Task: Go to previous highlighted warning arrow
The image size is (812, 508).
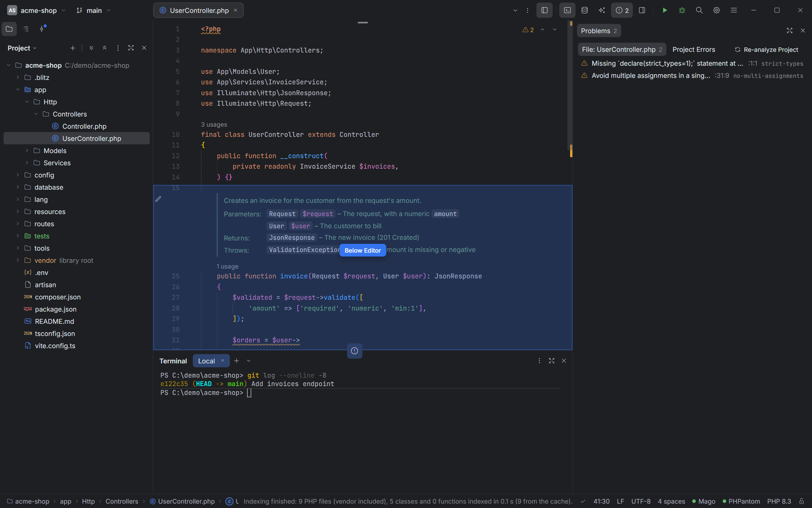Action: [x=542, y=30]
